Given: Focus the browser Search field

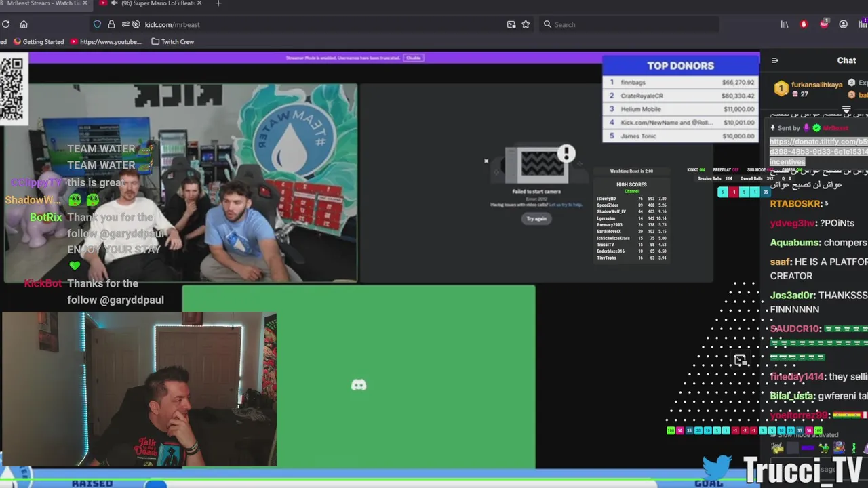Looking at the screenshot, I should click(x=631, y=24).
